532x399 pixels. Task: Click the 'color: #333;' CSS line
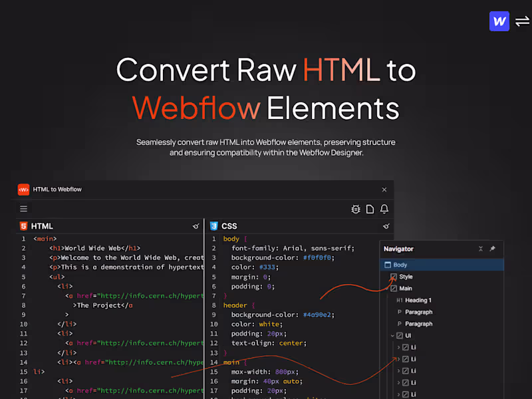pyautogui.click(x=255, y=267)
